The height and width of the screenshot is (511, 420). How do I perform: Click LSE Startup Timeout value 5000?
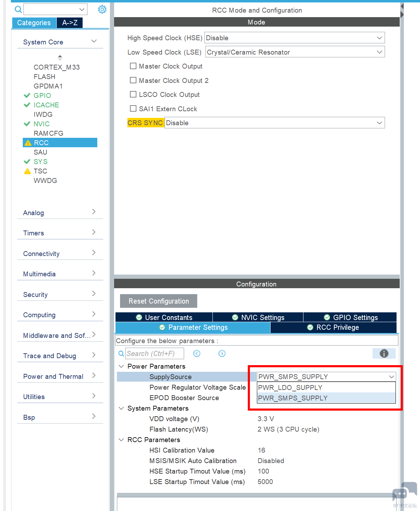point(265,482)
